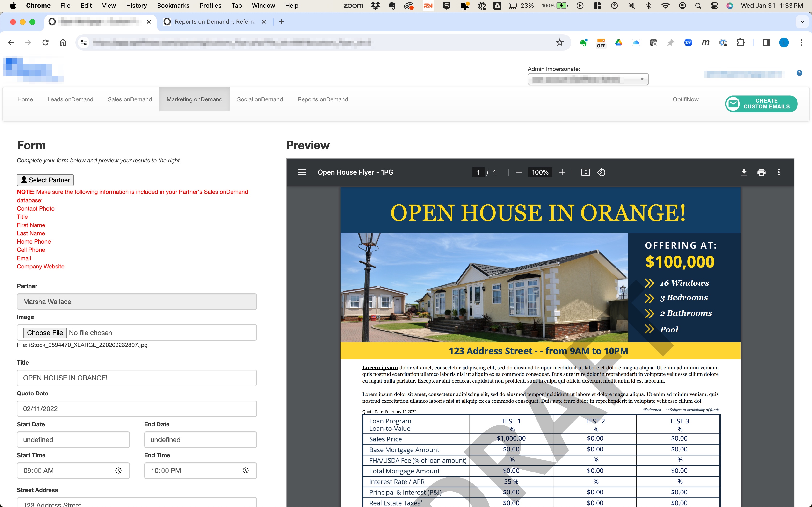
Task: Open the Start Time clock picker
Action: coord(118,471)
